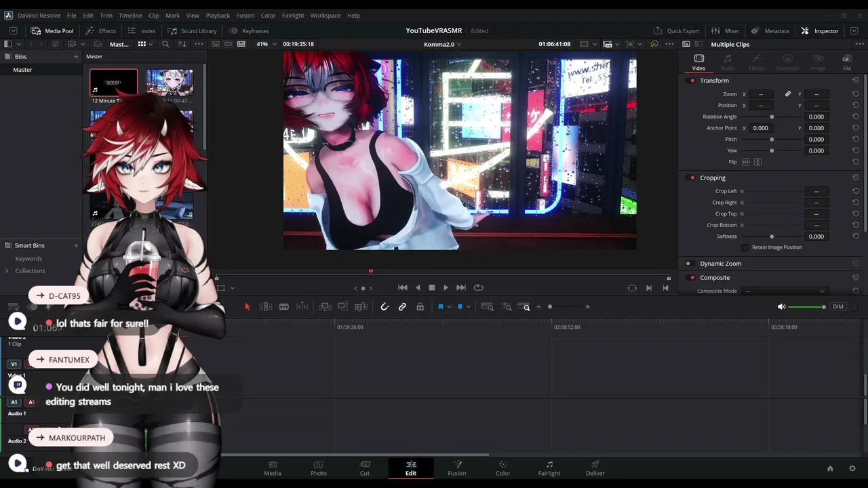Adjust the Softness slider in Cropping
This screenshot has height=488, width=868.
pos(772,237)
